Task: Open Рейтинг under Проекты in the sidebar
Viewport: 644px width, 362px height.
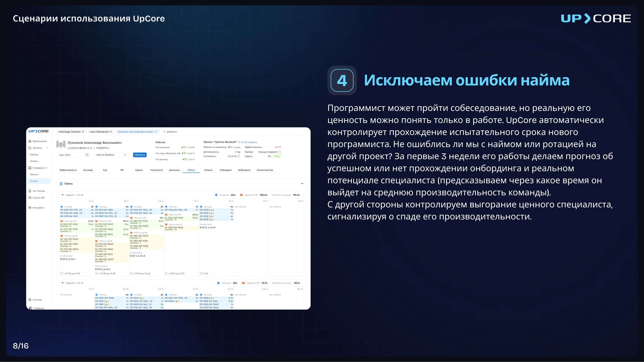Action: (34, 155)
